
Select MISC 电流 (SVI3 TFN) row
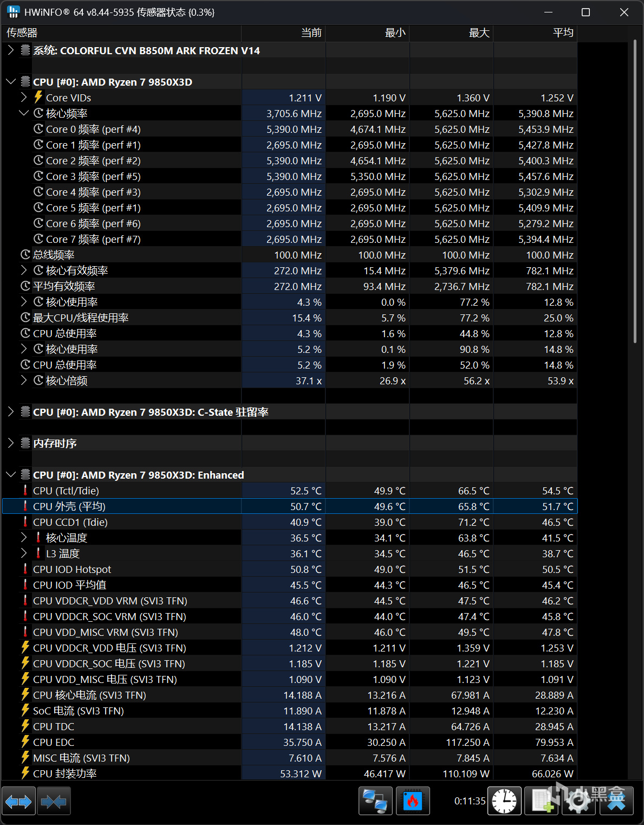(x=290, y=758)
